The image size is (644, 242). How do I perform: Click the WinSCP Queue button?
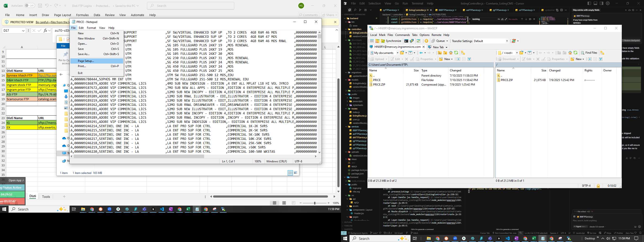[440, 41]
